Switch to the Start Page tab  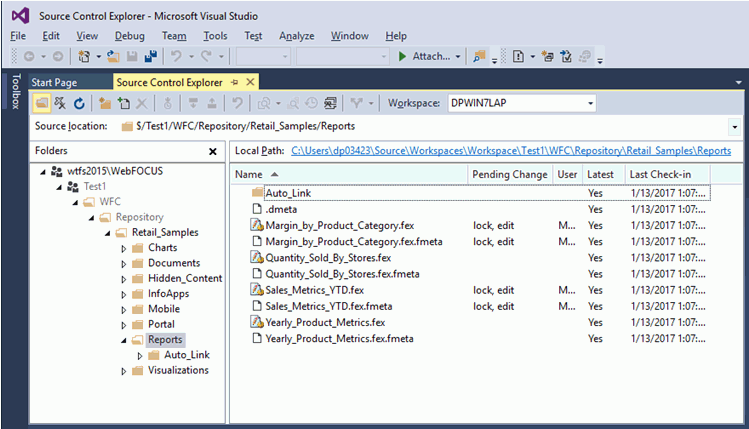coord(55,82)
